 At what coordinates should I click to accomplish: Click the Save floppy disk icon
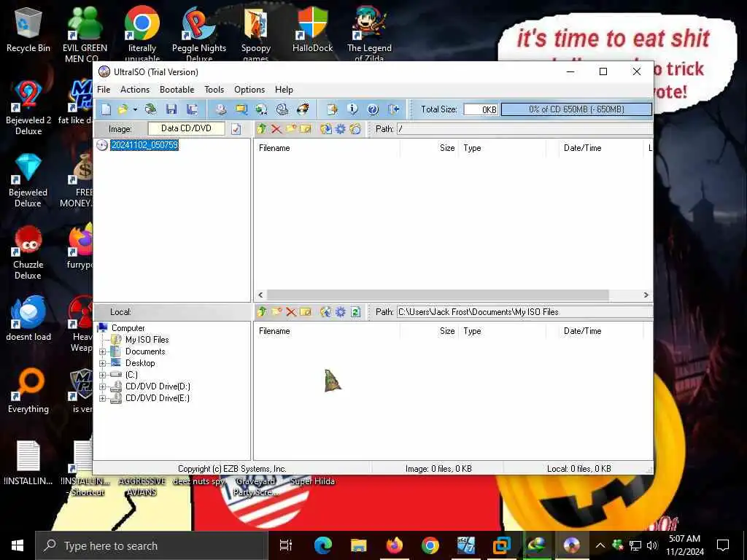[x=171, y=109]
